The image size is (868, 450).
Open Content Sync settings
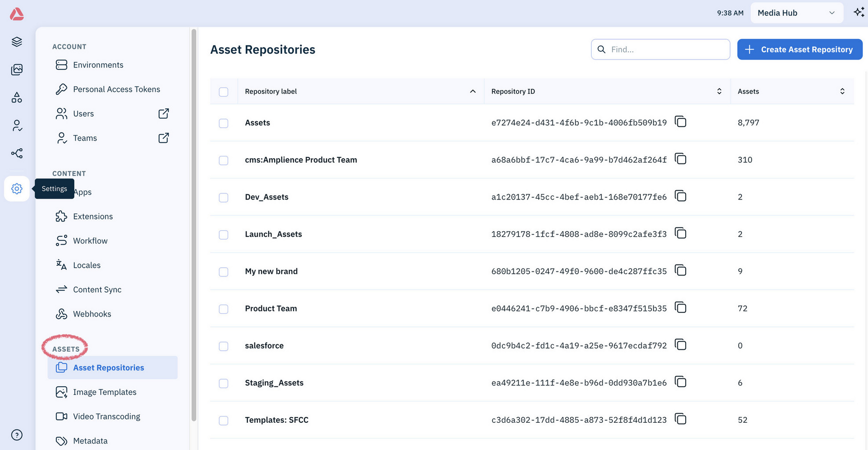[x=113, y=290]
